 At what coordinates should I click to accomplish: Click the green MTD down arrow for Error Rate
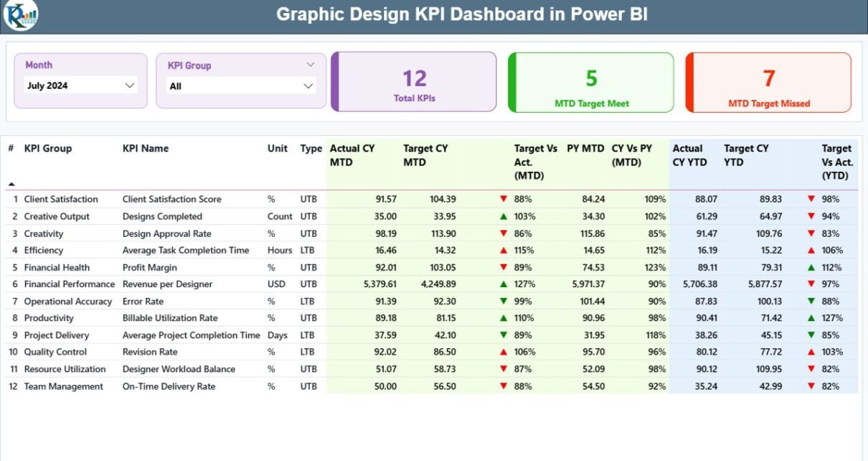(x=504, y=302)
